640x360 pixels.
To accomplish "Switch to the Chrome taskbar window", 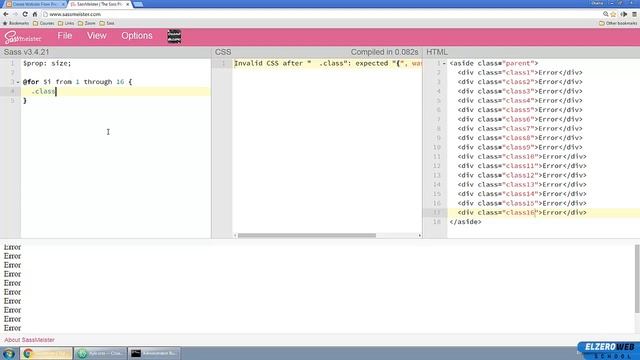I will pos(46,353).
